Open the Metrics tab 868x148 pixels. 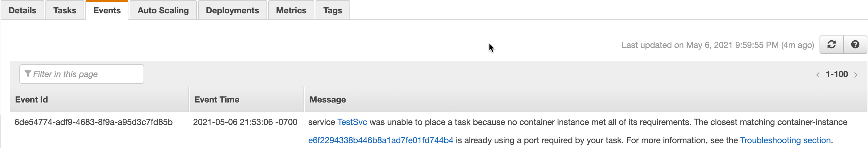pyautogui.click(x=291, y=10)
